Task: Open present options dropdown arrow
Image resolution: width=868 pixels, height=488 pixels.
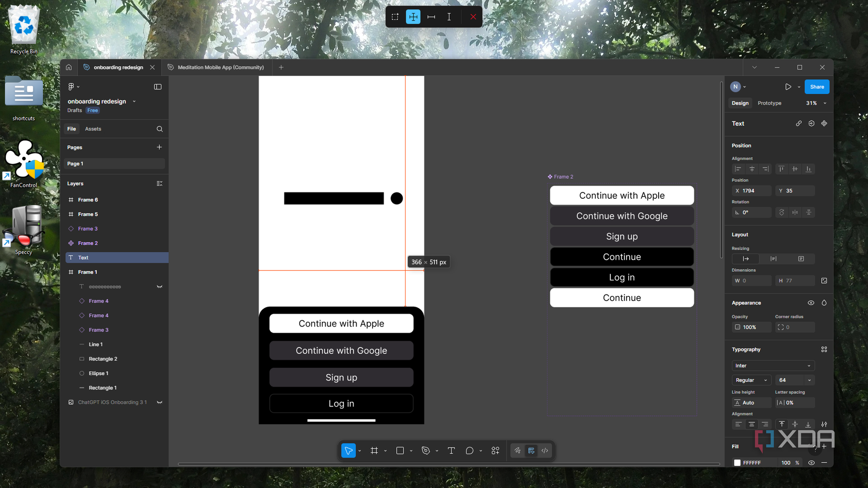Action: click(x=799, y=87)
